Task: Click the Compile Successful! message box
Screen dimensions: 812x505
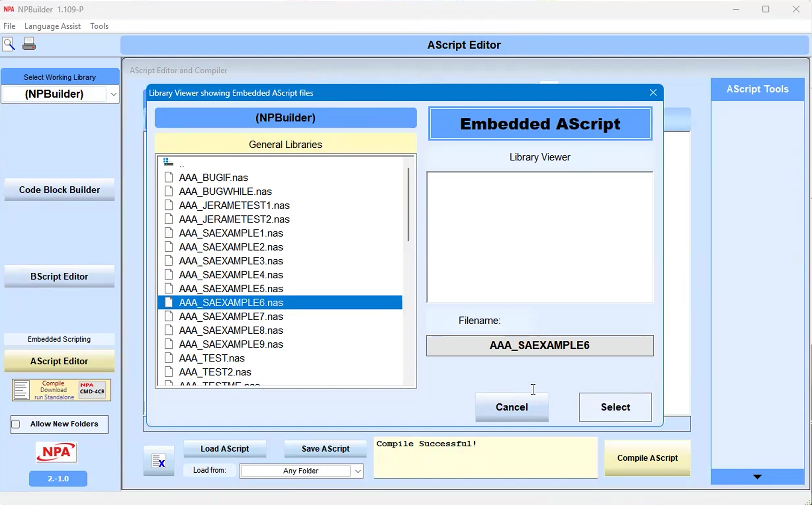Action: [485, 458]
